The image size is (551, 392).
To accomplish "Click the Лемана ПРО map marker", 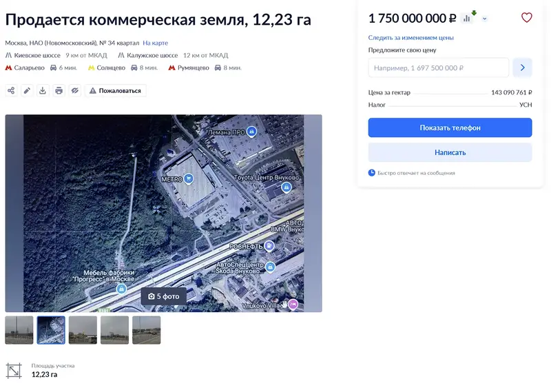I will pos(251,132).
